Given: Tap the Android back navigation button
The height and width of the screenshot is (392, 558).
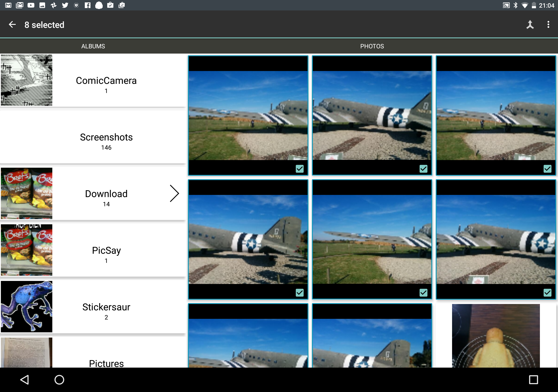Looking at the screenshot, I should (x=25, y=380).
